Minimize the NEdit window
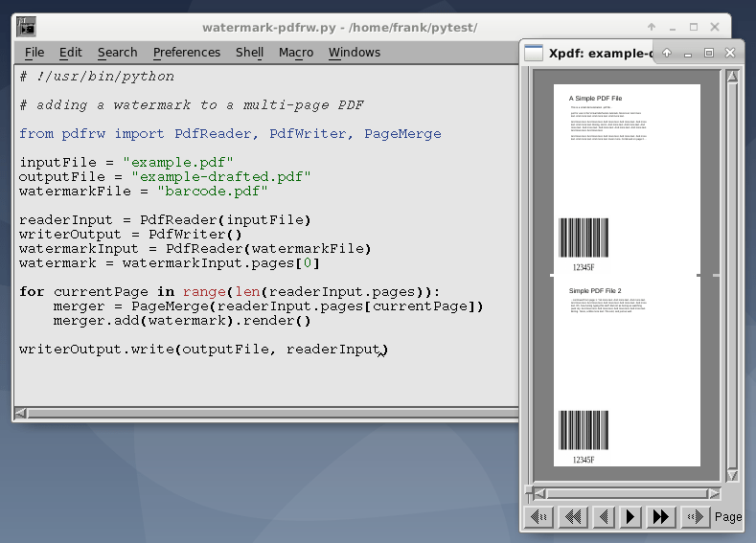 click(673, 27)
